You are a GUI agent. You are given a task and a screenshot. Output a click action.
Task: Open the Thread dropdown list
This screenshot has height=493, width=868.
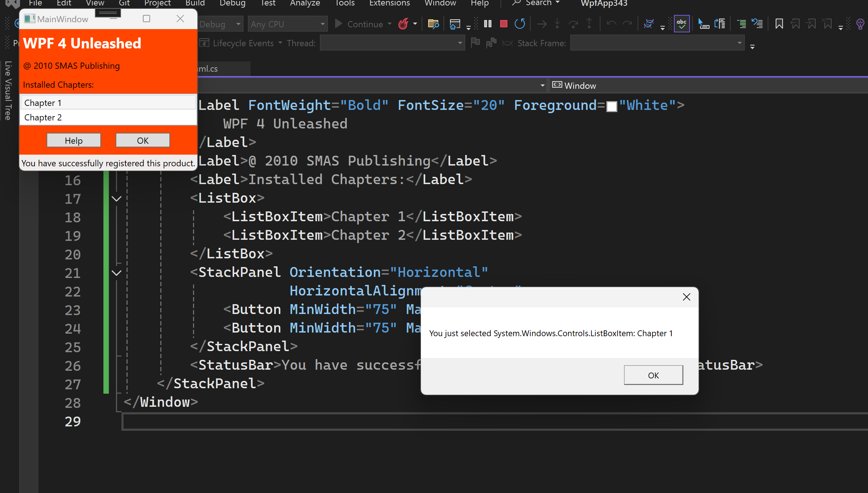392,43
